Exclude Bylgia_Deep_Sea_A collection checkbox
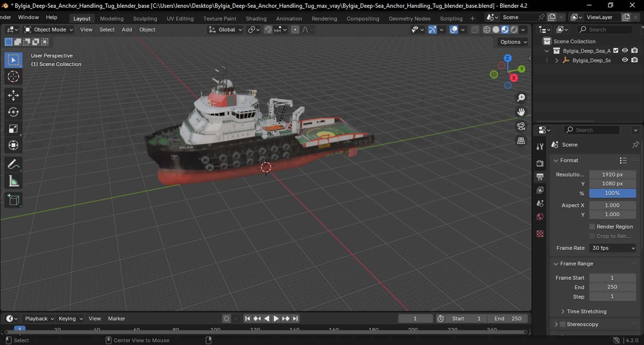Viewport: 644px width, 345px height. [x=616, y=50]
